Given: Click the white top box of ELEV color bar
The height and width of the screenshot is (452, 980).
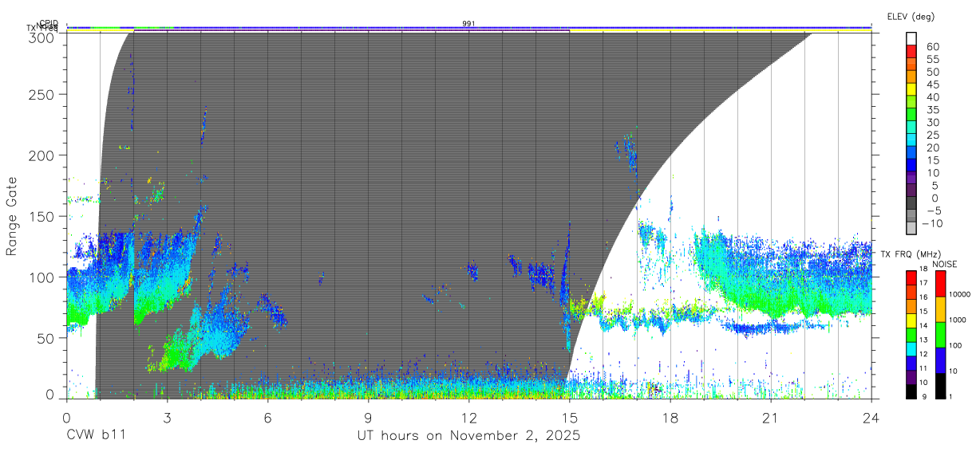Looking at the screenshot, I should [x=913, y=37].
